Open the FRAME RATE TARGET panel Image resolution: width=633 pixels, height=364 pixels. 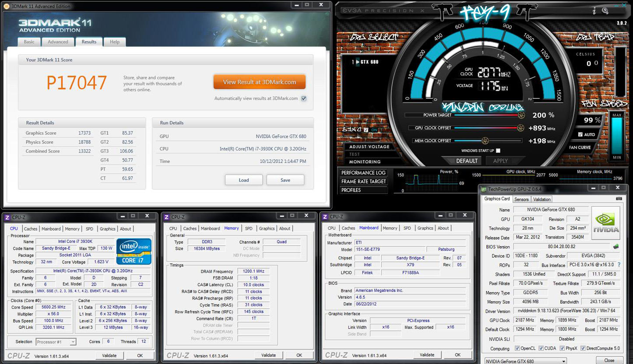point(363,182)
